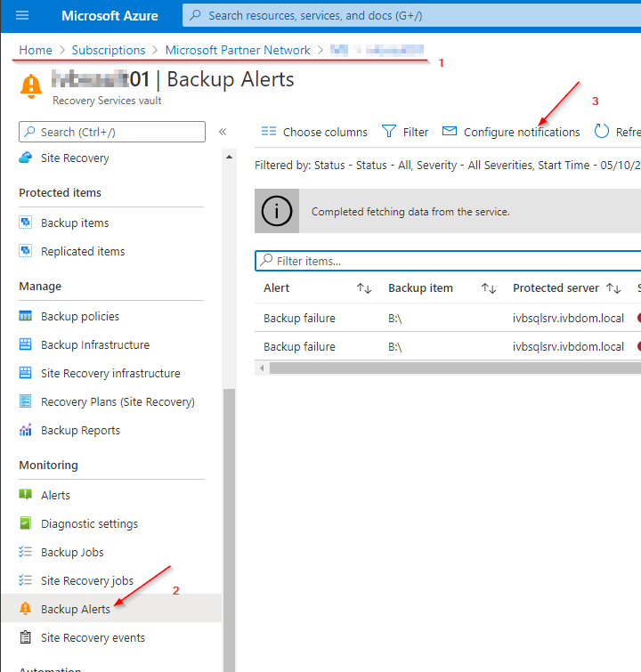The height and width of the screenshot is (672, 641).
Task: Click the sidebar Backup Alerts bell icon
Action: [x=25, y=608]
